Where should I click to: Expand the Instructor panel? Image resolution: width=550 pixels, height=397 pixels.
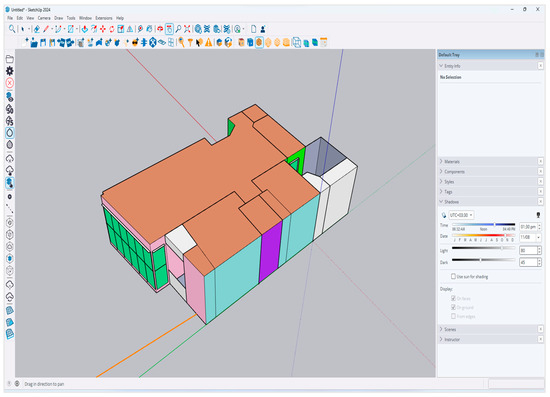[x=442, y=339]
